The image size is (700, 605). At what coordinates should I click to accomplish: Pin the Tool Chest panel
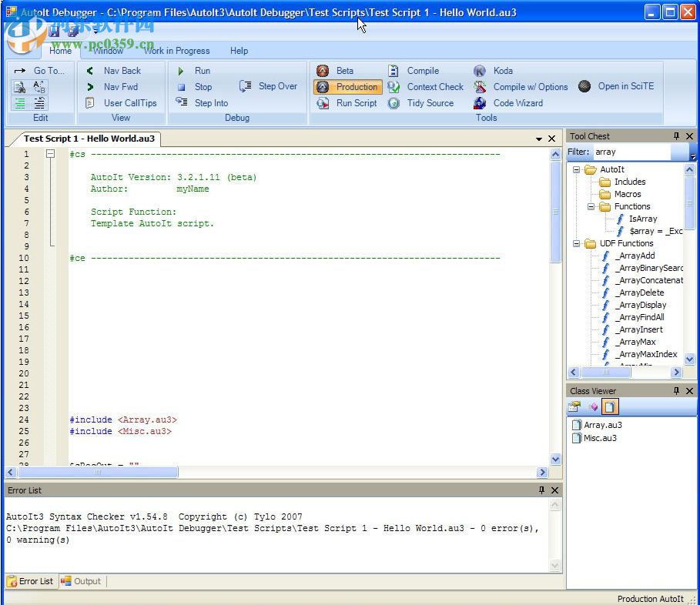677,136
